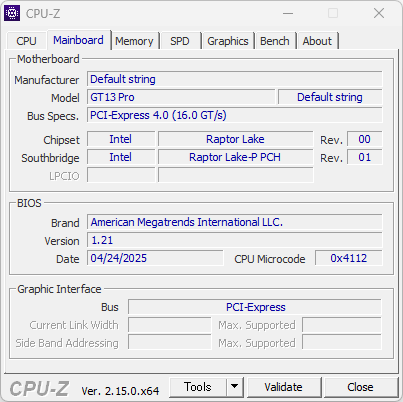This screenshot has width=403, height=402.
Task: Click the Validate button
Action: point(284,387)
